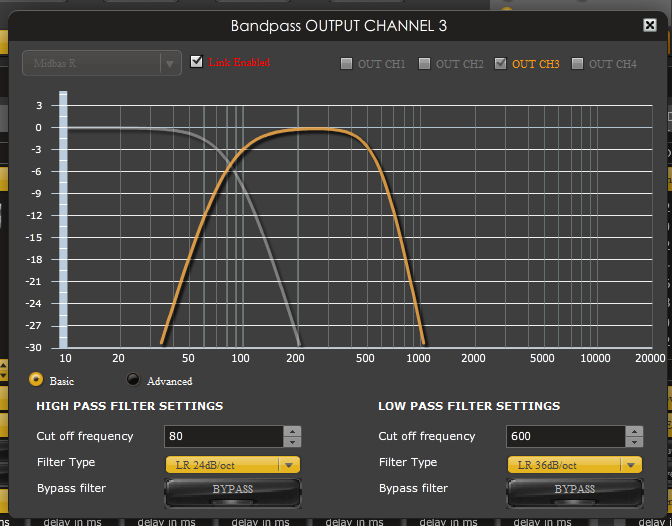Open the Midbas R channel dropdown

(102, 63)
